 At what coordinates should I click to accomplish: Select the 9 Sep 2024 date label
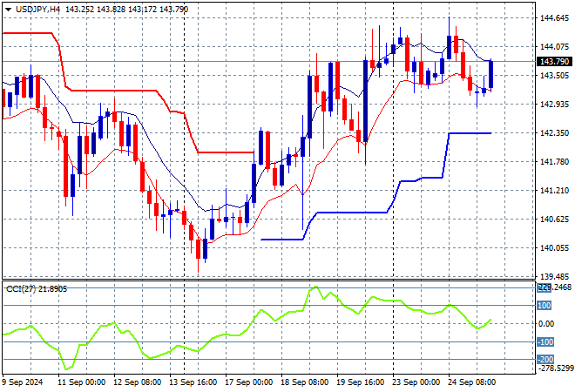[24, 382]
